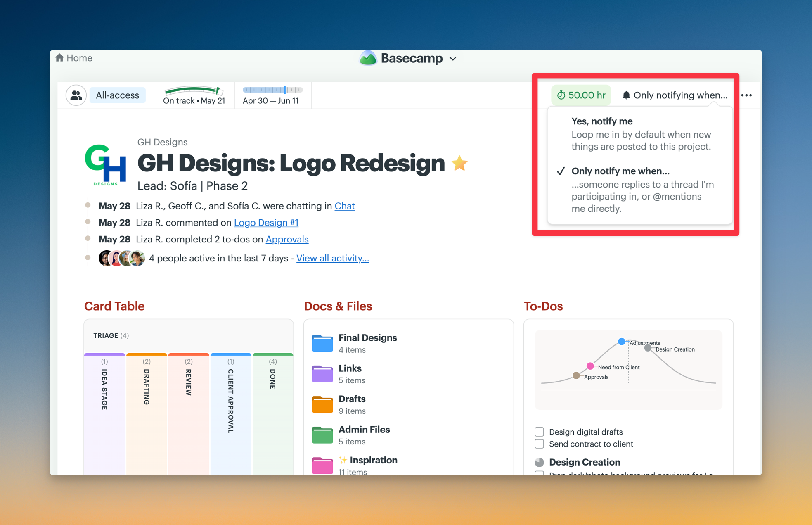Open the purple Links folder icon

322,374
